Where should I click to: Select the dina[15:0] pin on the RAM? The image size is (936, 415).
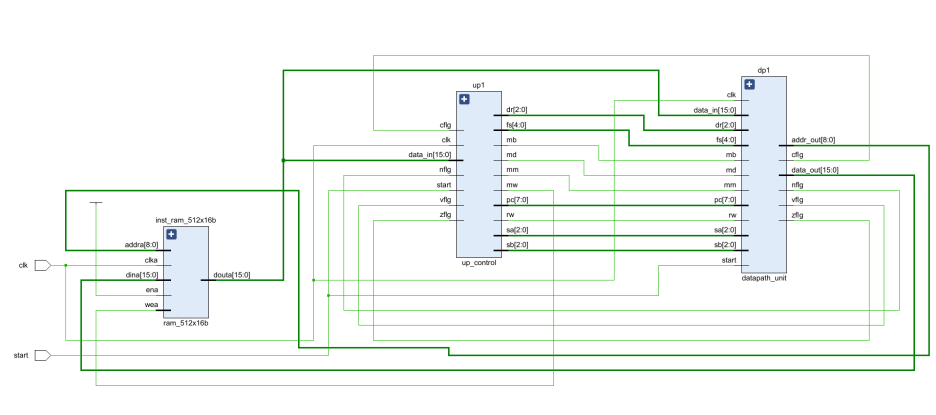click(x=142, y=275)
